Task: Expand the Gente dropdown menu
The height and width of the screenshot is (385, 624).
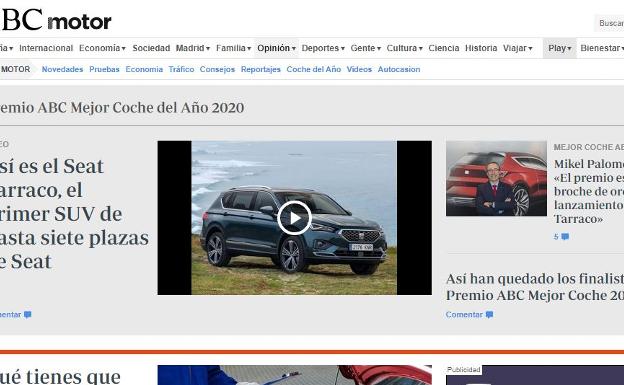Action: point(365,48)
